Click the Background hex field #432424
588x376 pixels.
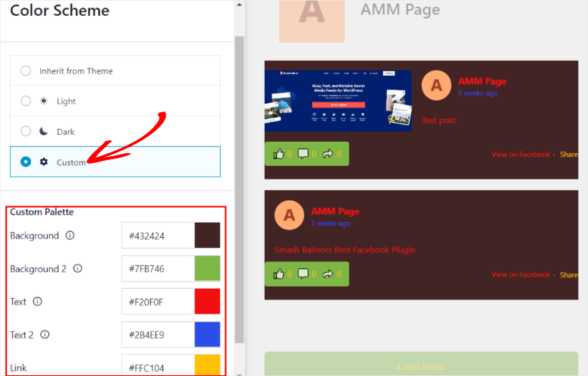[x=158, y=236]
